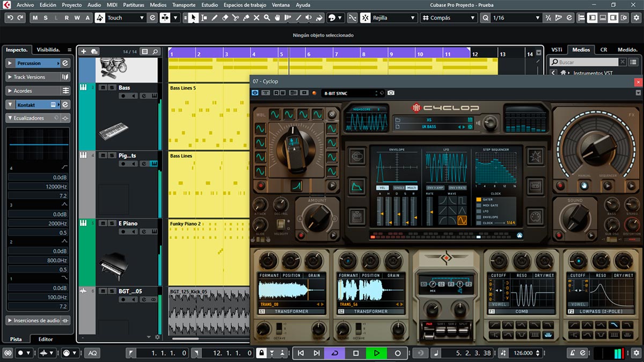Select the Draw pencil tool
The image size is (644, 362).
(x=215, y=18)
